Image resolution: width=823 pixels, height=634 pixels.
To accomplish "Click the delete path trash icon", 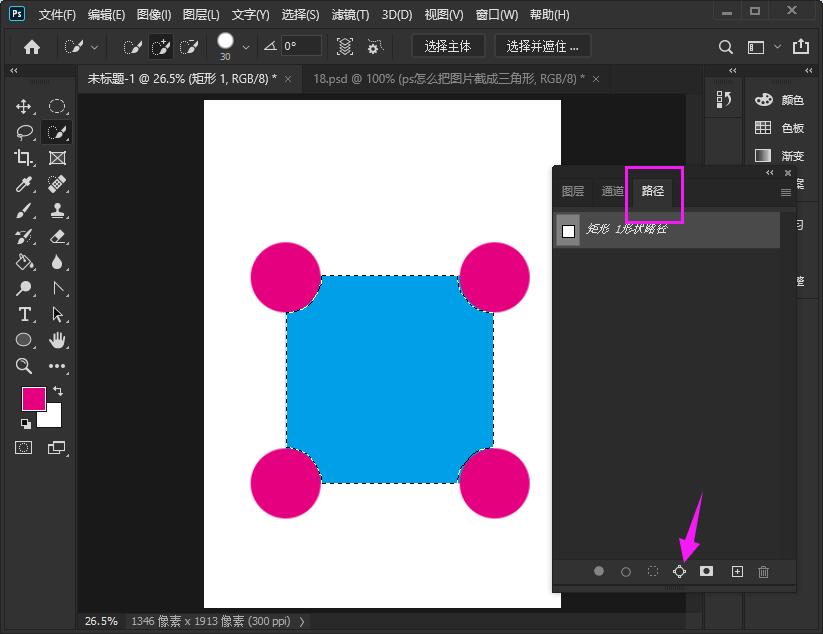I will (x=764, y=571).
